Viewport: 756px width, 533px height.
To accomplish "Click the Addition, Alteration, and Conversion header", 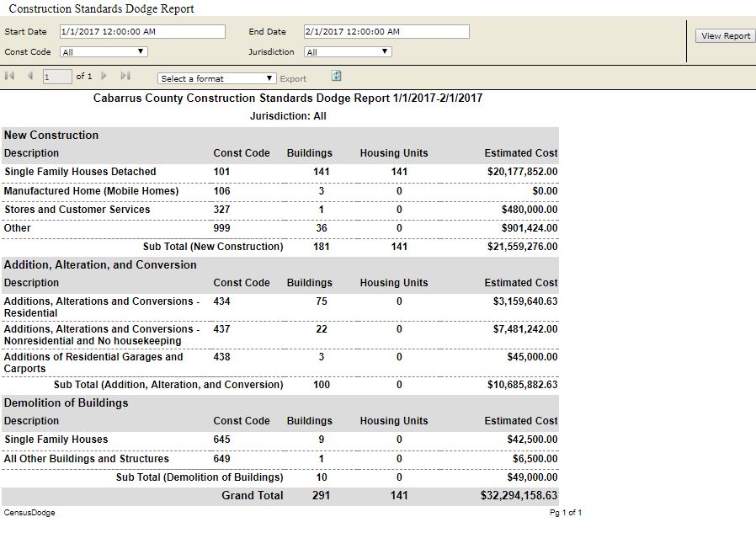I will 100,265.
